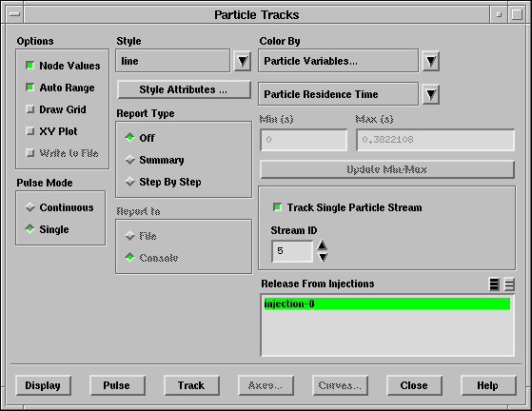Select Continuous pulse mode
The height and width of the screenshot is (411, 532).
pos(30,207)
